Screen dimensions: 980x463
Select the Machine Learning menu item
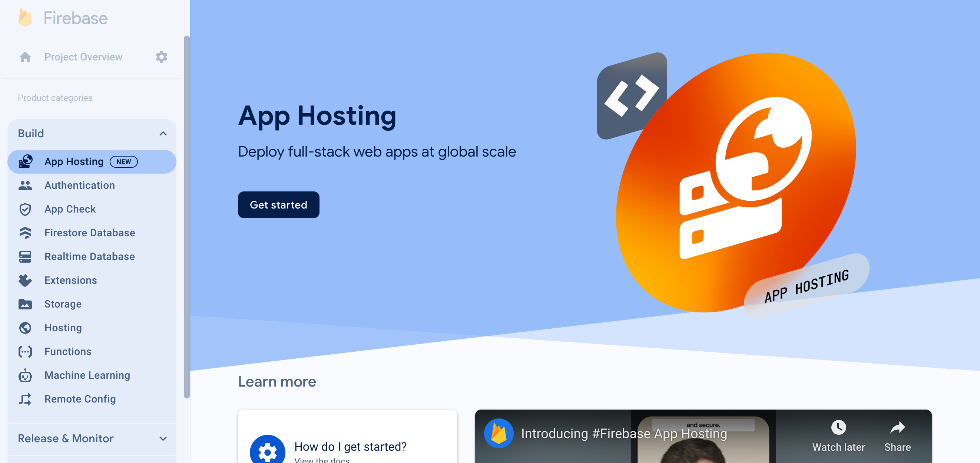(87, 375)
